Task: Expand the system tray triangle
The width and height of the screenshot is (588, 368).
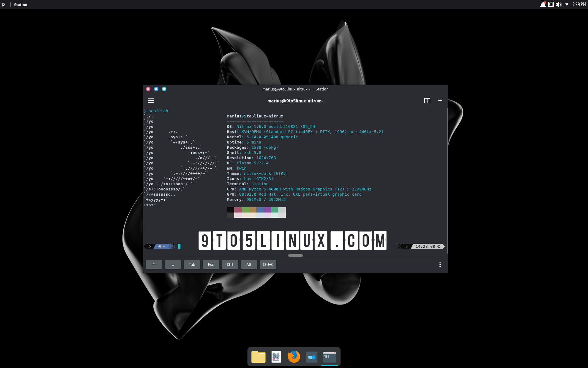Action: click(x=567, y=5)
